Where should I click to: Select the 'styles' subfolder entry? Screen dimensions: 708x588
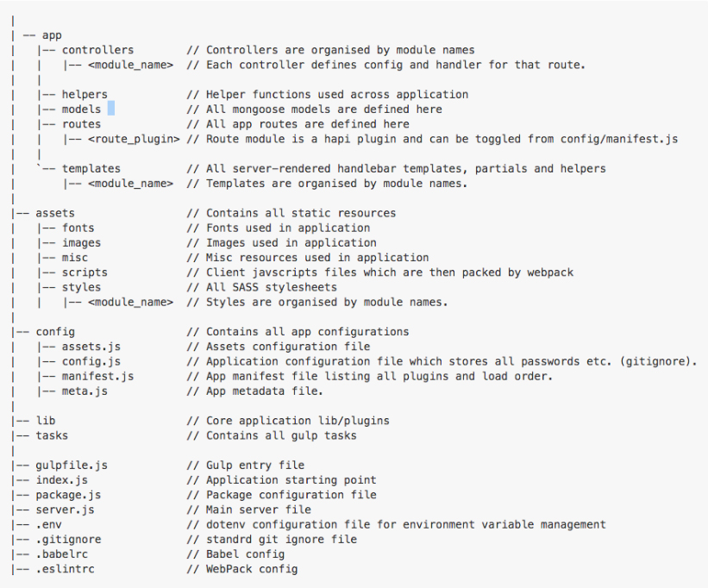coord(81,287)
